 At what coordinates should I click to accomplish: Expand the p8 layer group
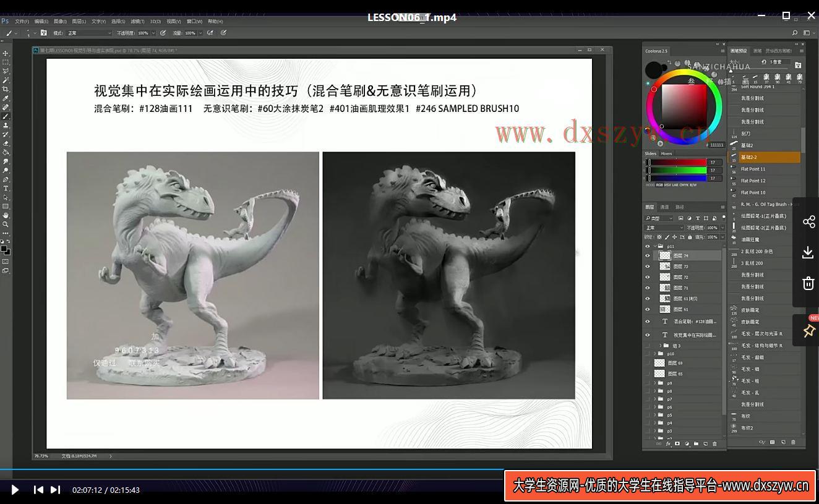(x=655, y=391)
